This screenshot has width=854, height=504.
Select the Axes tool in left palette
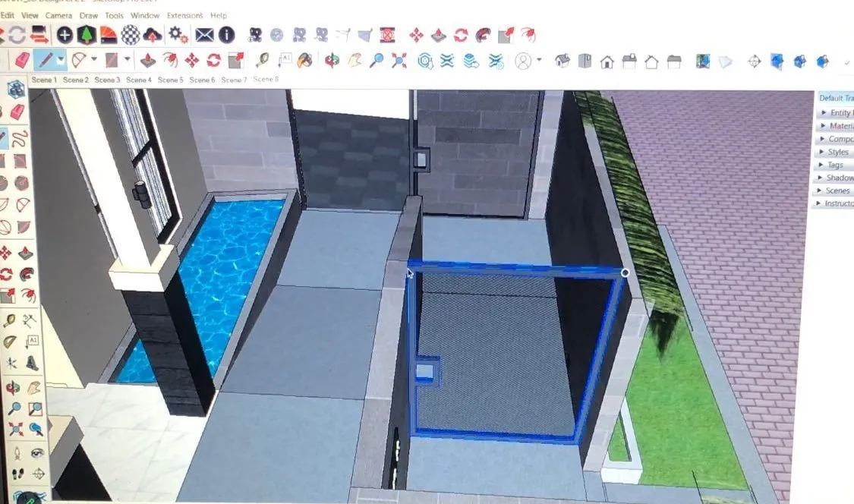coord(11,363)
